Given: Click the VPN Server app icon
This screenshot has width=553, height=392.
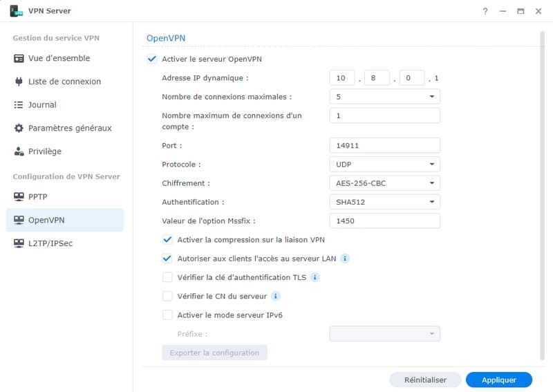Looking at the screenshot, I should click(x=17, y=11).
